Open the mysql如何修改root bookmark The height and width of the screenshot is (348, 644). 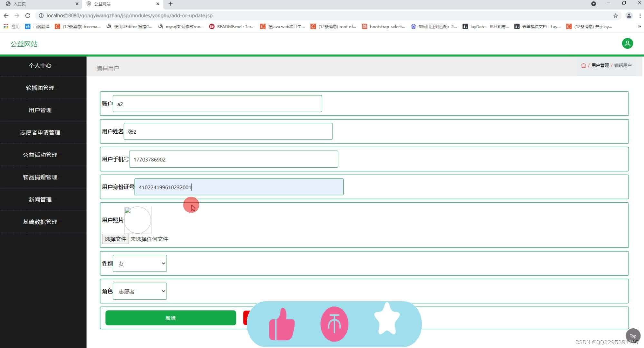coord(181,26)
